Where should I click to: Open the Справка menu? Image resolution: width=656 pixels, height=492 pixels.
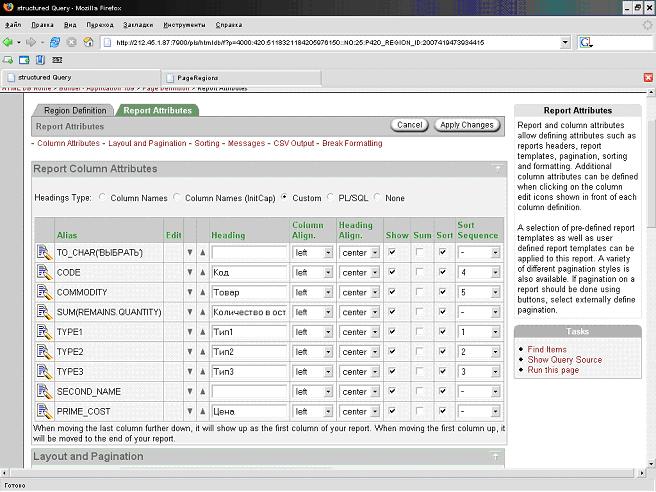coord(229,25)
